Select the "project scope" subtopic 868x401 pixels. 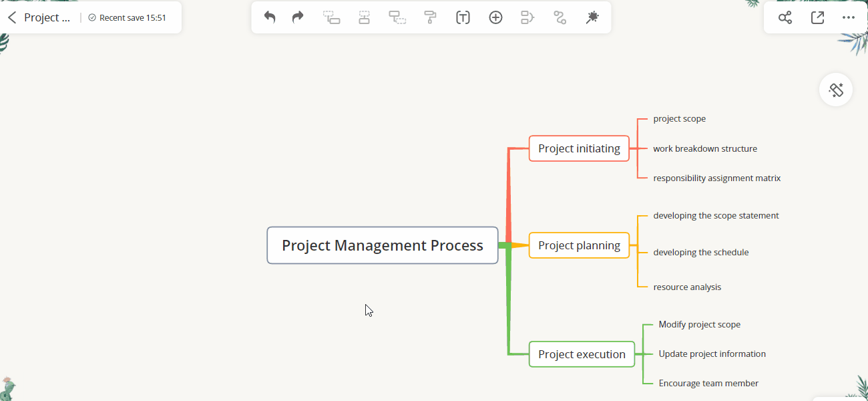(680, 119)
